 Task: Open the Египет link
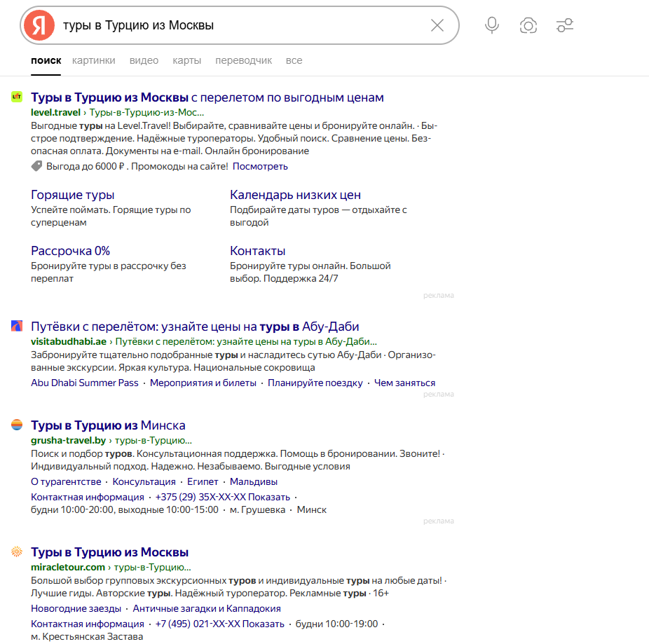click(x=203, y=481)
